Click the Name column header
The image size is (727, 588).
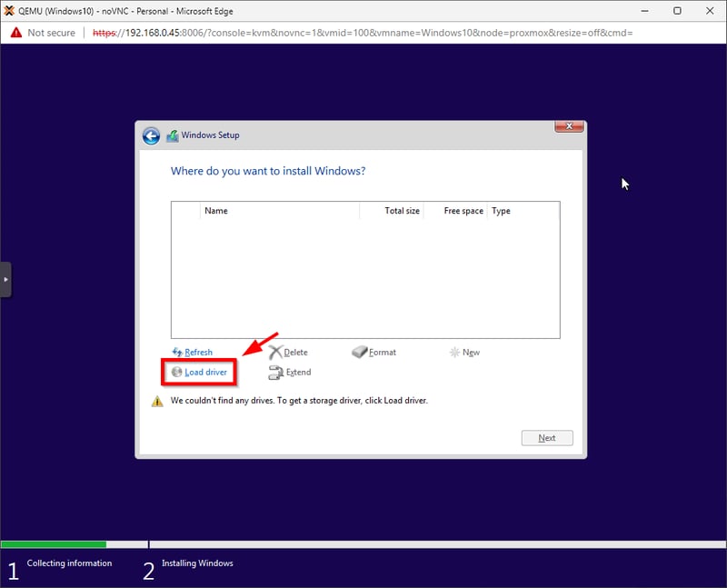pos(215,211)
